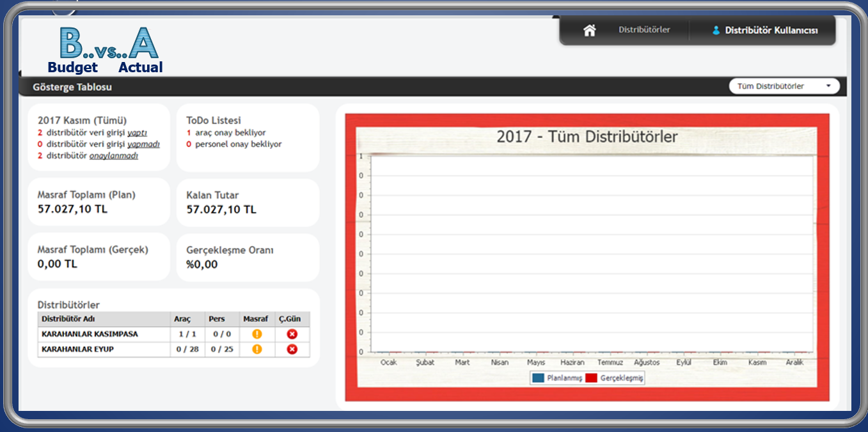Click the 'araç onay bekliyor' todo item
This screenshot has height=432, width=868.
pos(230,133)
